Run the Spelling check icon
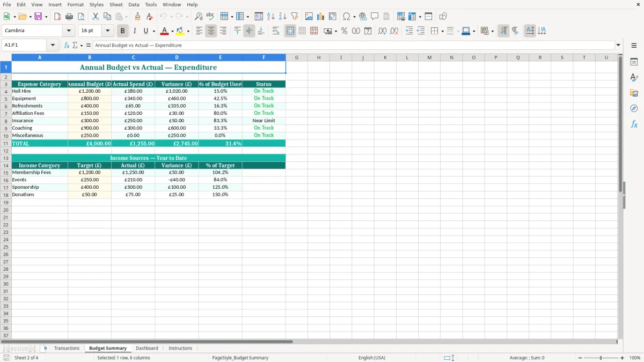This screenshot has width=644, height=362. 210,17
